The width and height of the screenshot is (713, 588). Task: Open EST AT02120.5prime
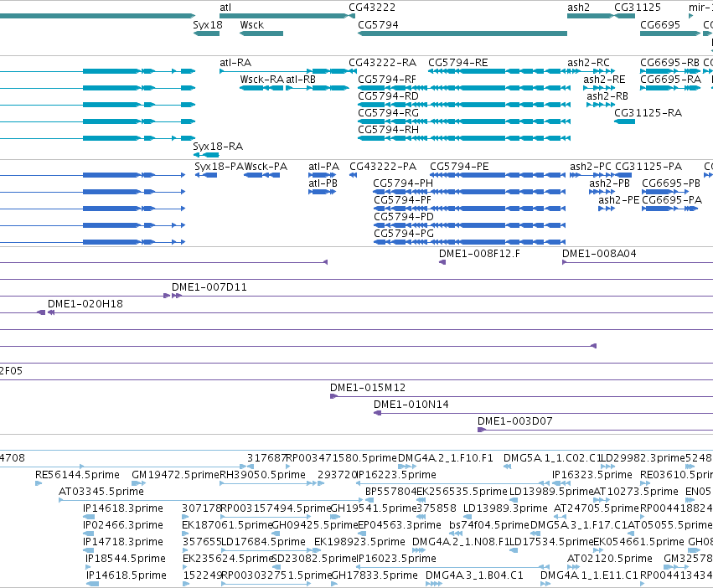(610, 560)
